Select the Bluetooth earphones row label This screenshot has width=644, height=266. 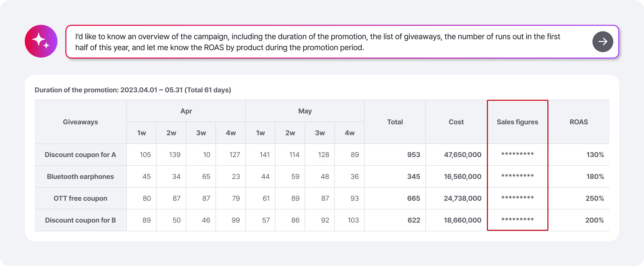pos(80,176)
